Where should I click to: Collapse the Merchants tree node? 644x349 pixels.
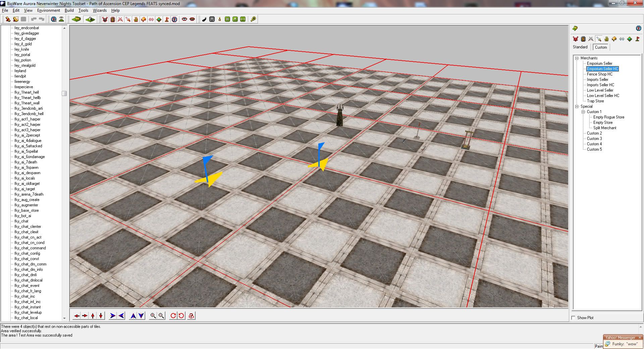tap(577, 58)
